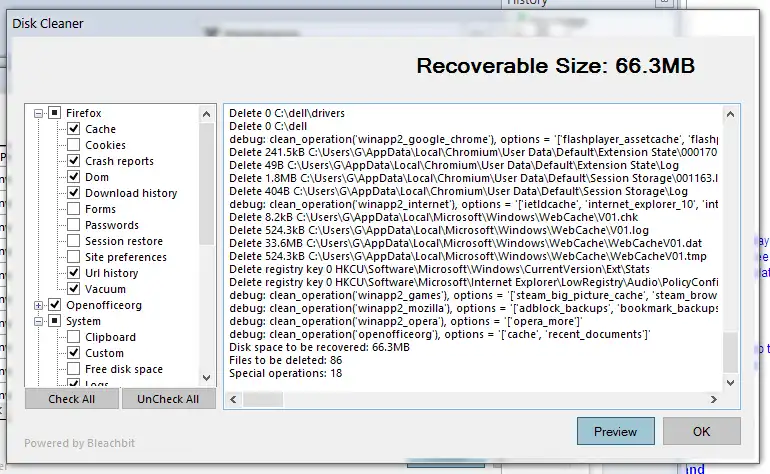Select the System tree label
This screenshot has width=770, height=474.
click(x=83, y=321)
